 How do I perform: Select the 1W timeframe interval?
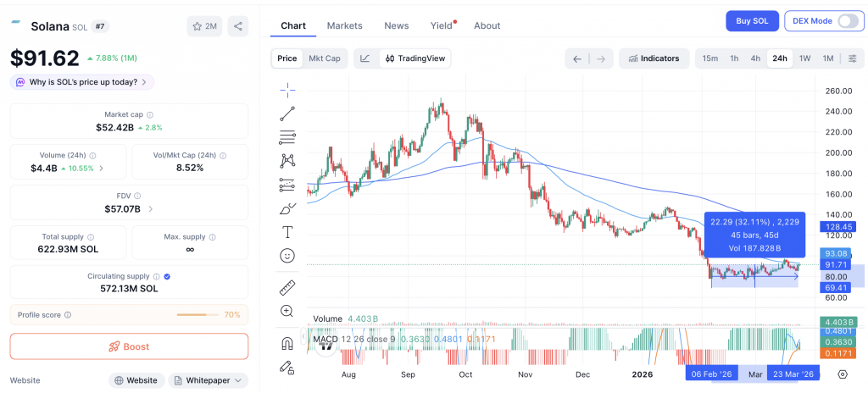click(x=804, y=58)
